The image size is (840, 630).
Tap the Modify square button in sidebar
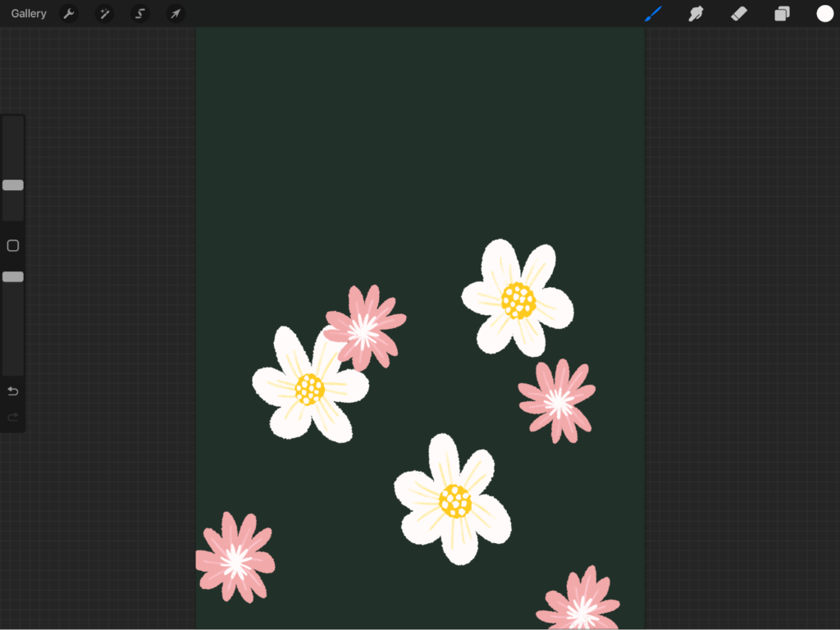(13, 246)
